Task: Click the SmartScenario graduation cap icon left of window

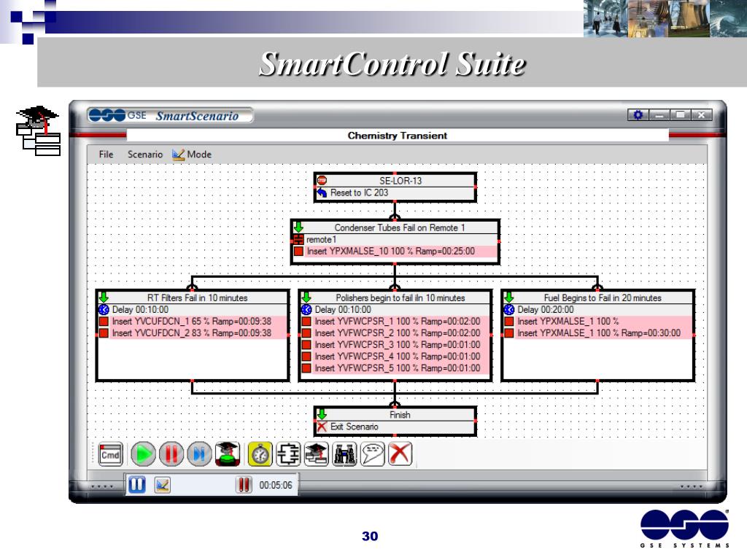Action: (x=38, y=131)
